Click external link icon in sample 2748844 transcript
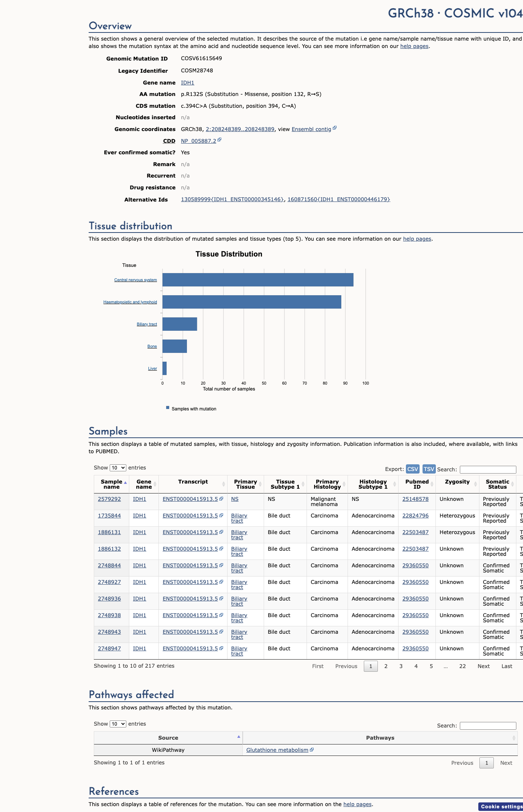523x812 pixels. [x=221, y=565]
